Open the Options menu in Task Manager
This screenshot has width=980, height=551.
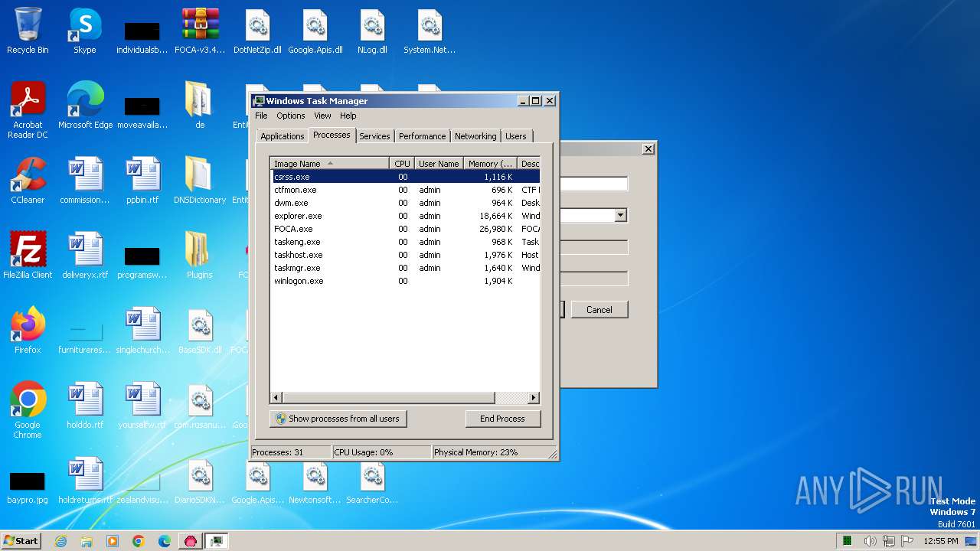pos(290,116)
